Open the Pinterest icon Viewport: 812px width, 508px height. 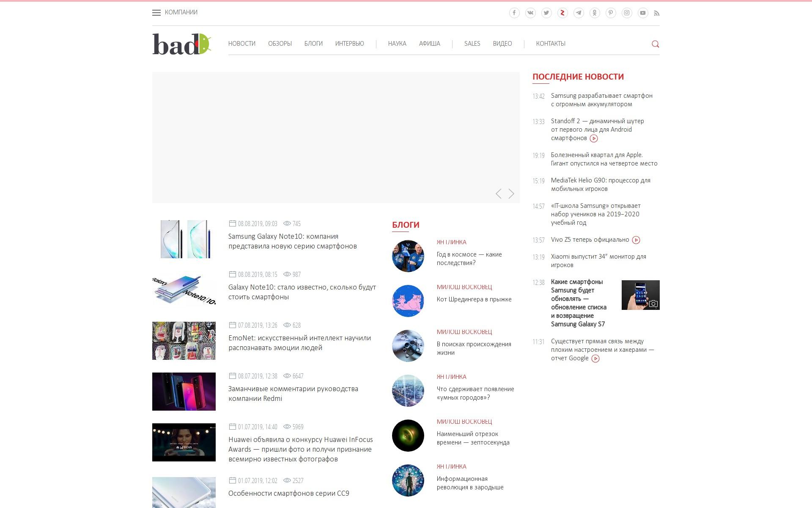(x=611, y=13)
